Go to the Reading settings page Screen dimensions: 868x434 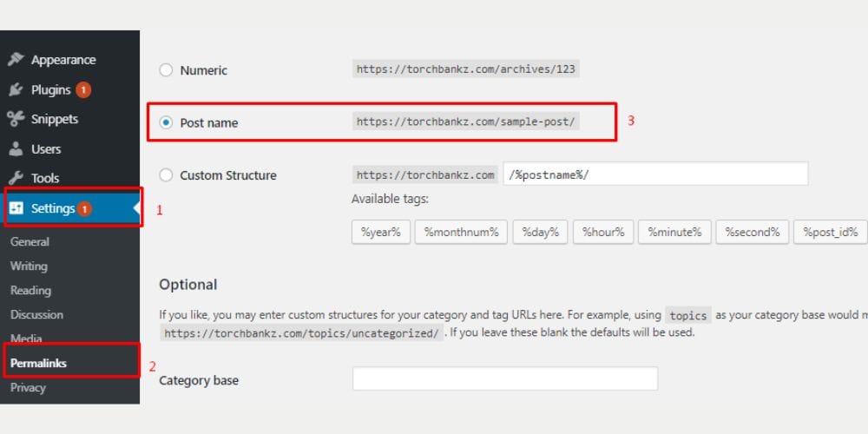click(30, 290)
